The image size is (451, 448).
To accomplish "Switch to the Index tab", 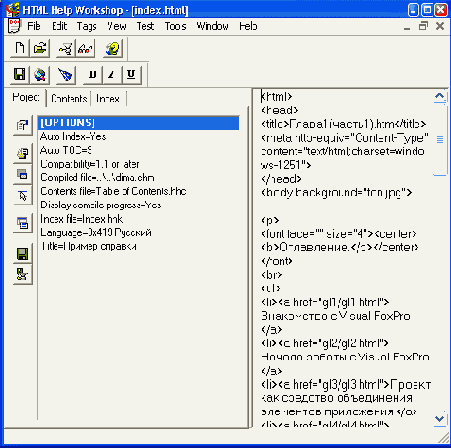I will tap(108, 98).
